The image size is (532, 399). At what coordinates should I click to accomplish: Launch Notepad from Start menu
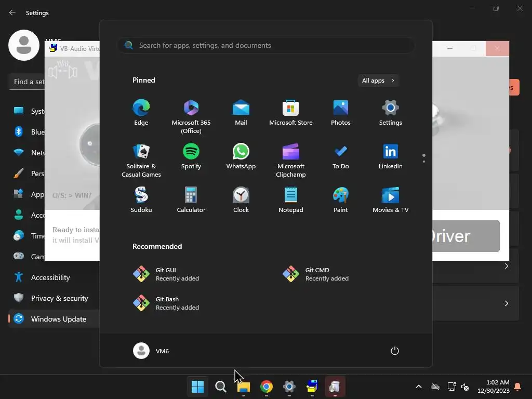coord(291,200)
